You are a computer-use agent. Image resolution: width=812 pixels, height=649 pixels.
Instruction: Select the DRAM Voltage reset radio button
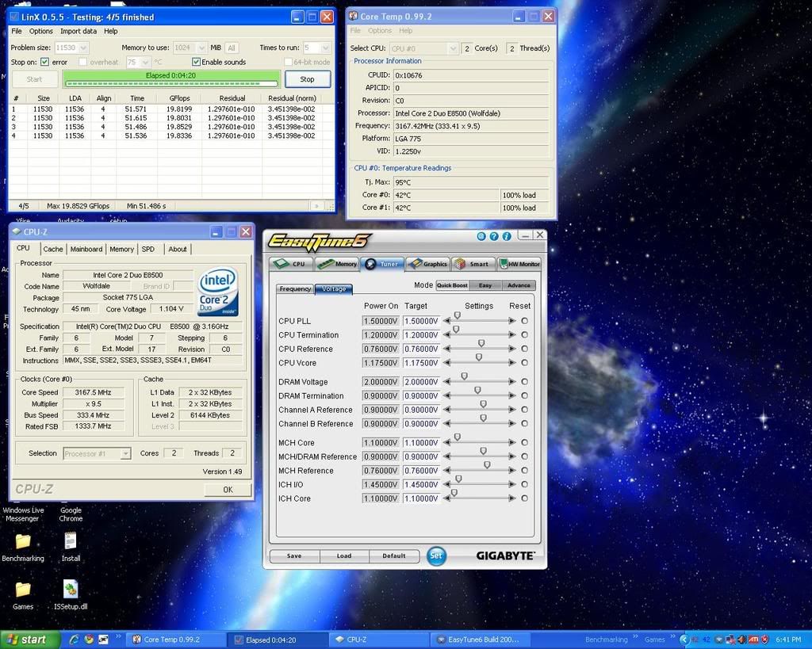525,382
